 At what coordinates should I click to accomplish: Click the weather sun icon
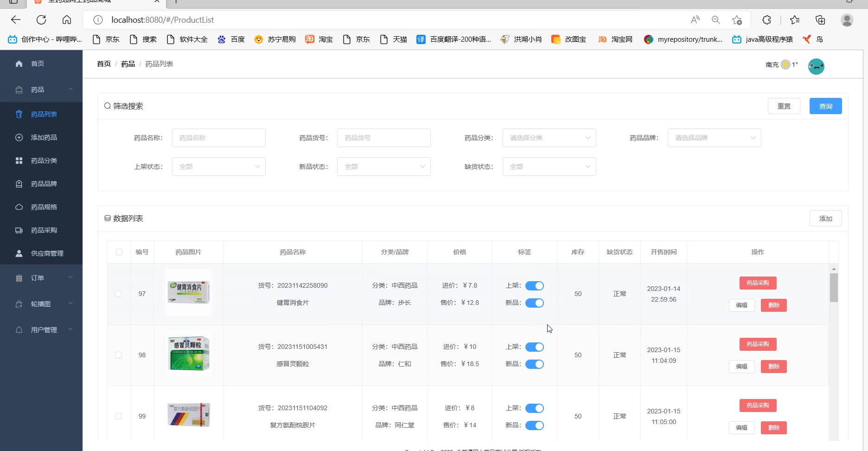[785, 64]
